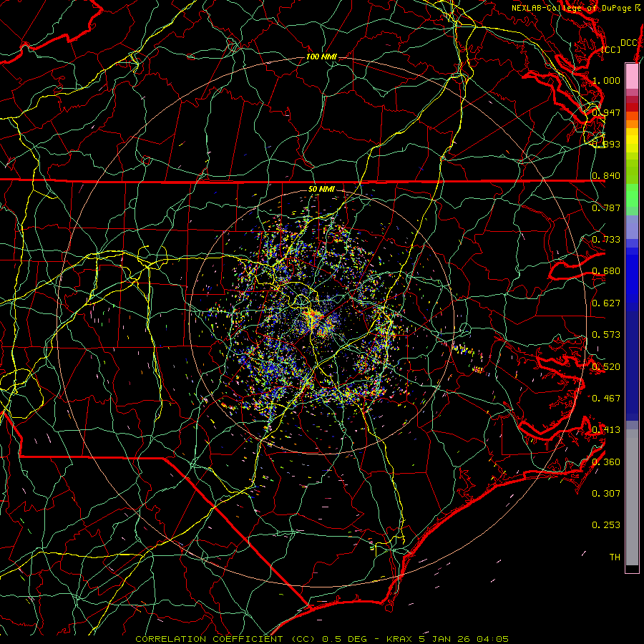Click the [CC] legend heading
The width and height of the screenshot is (644, 644).
click(611, 49)
